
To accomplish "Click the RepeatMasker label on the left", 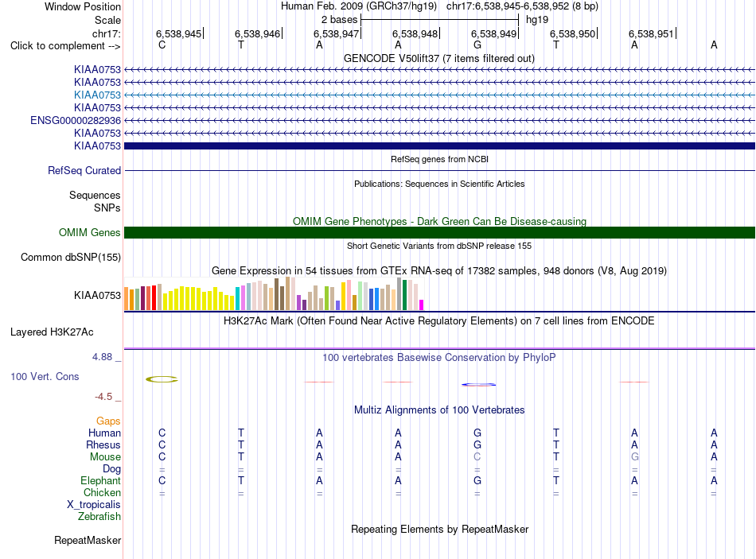I will coord(88,541).
